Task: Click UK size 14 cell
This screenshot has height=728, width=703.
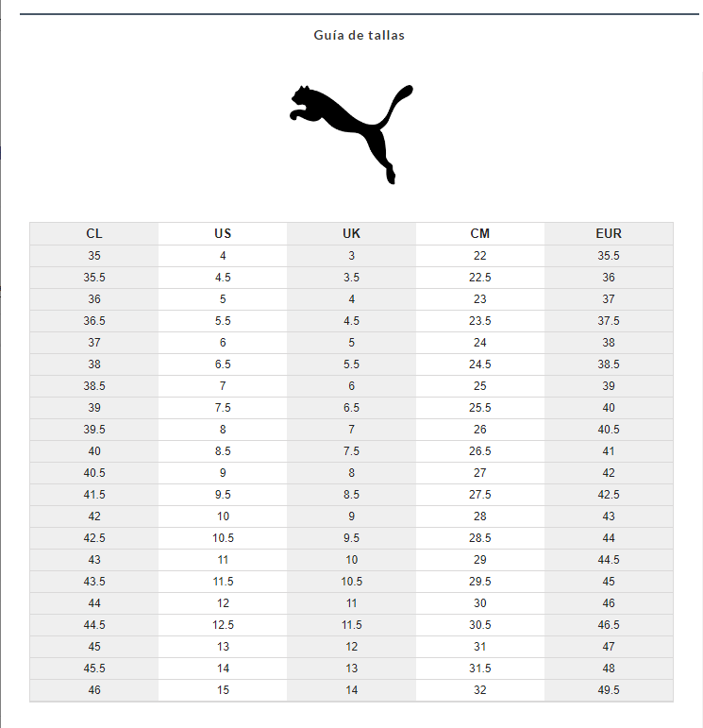Action: click(x=351, y=690)
